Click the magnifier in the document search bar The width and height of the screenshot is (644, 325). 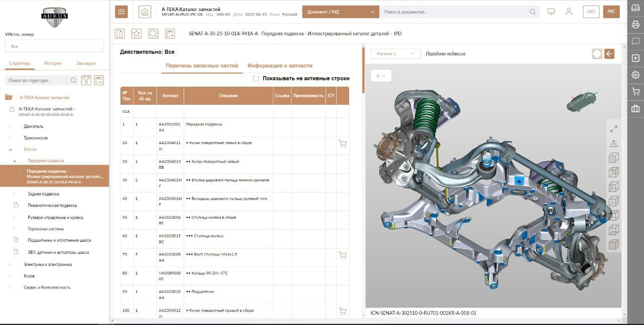point(533,12)
